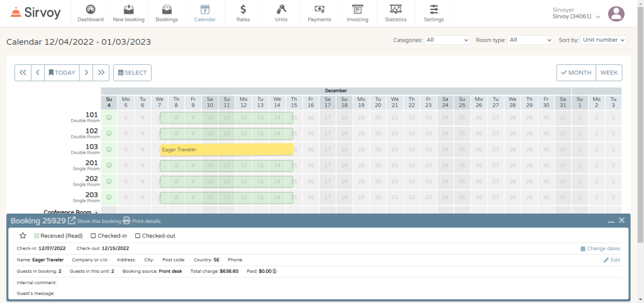Select the Eager Traveler booking bar
Viewport: 644px width, 303px height.
pyautogui.click(x=226, y=149)
